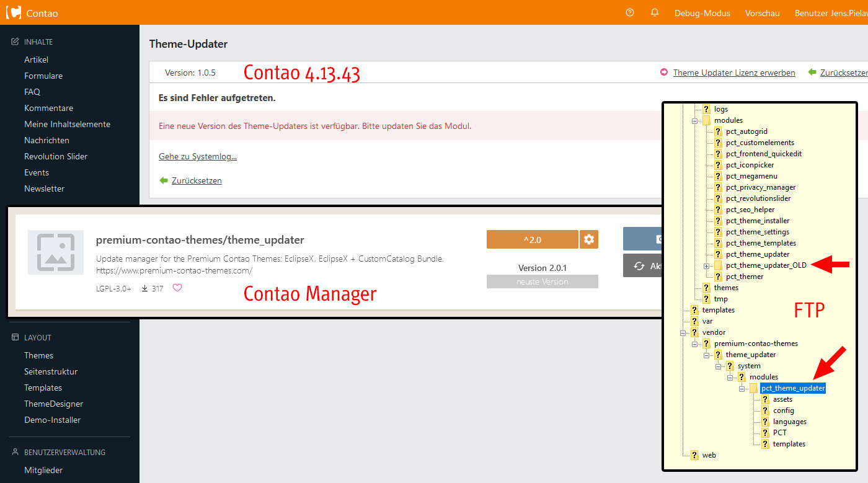Click the gear icon beside ^2.0

pyautogui.click(x=589, y=239)
